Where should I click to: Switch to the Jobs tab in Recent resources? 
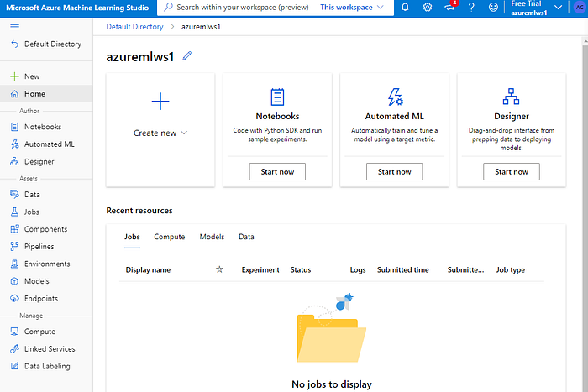pos(132,237)
